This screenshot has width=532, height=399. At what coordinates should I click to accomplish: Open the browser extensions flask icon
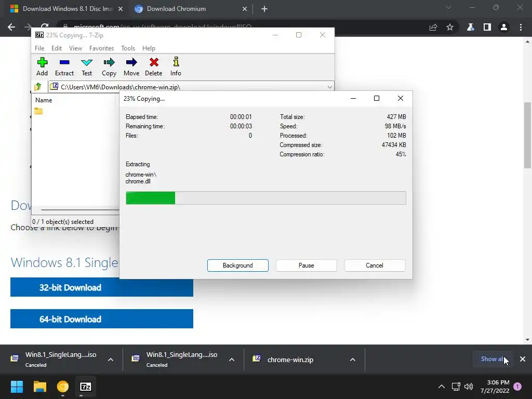click(471, 27)
